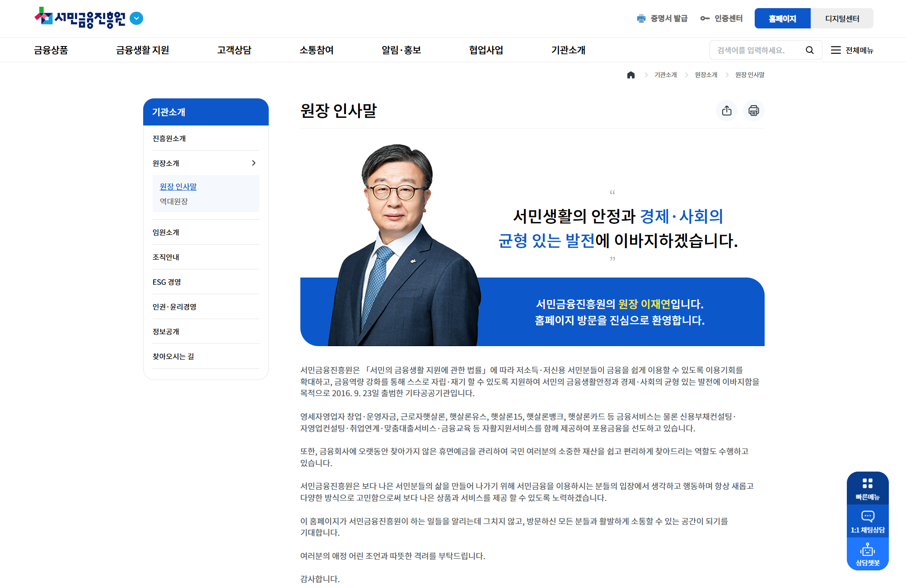Open the 고객상담 main menu
The image size is (906, 588).
coord(234,50)
